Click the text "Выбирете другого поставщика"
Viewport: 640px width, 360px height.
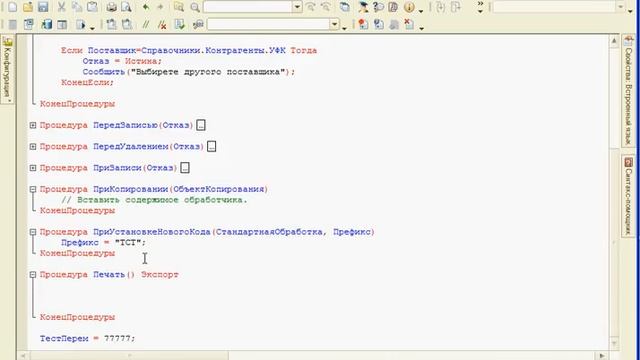click(x=207, y=72)
